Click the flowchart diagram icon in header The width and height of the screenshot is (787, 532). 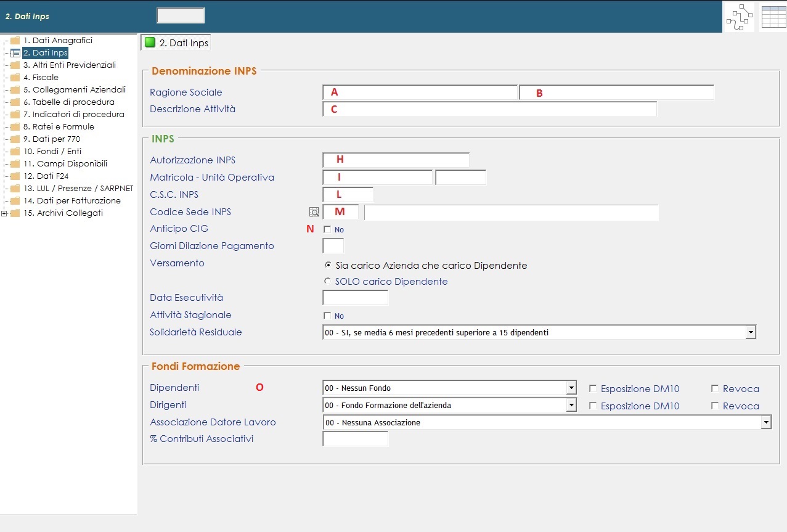738,17
